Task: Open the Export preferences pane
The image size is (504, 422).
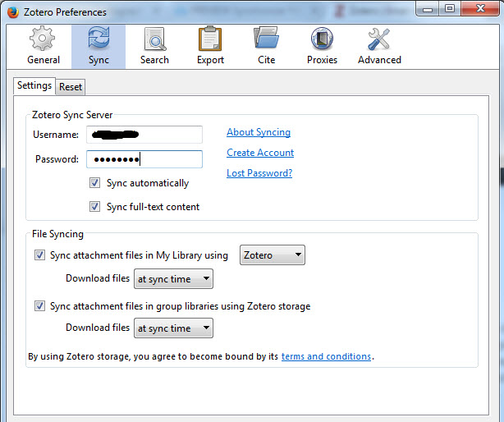Action: click(x=210, y=46)
